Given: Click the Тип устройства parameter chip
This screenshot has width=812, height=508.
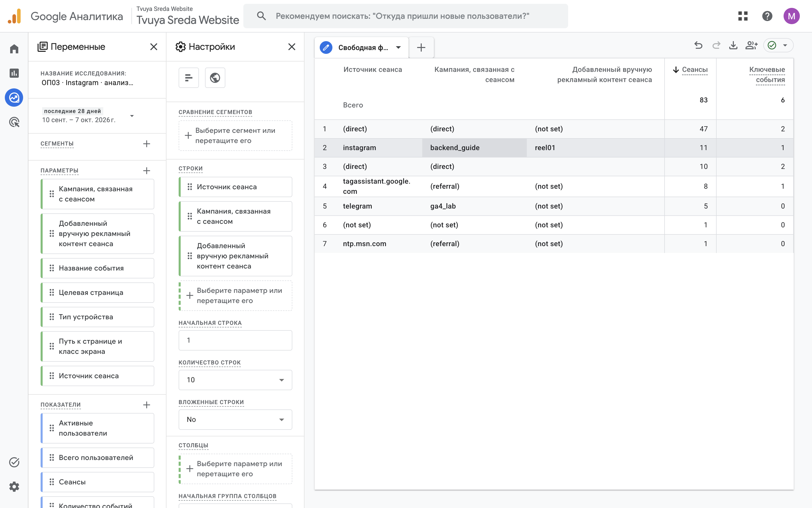Looking at the screenshot, I should [x=97, y=317].
